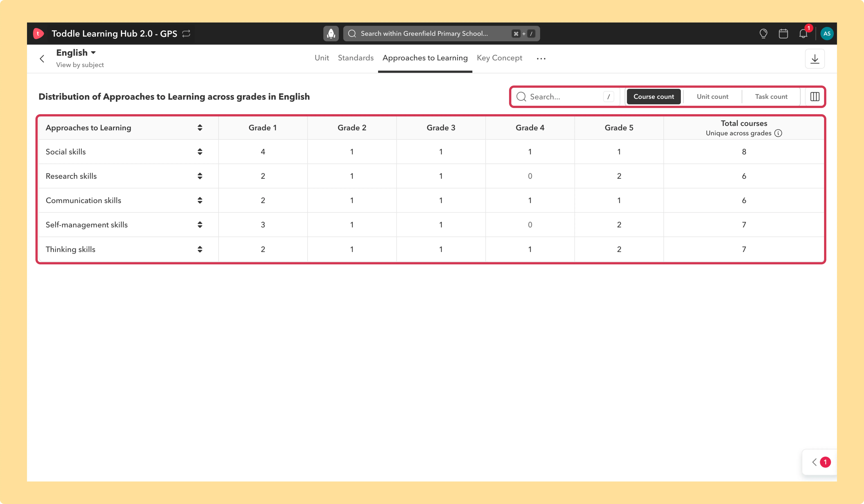Click the Research skills row label
The height and width of the screenshot is (504, 864).
coord(71,176)
